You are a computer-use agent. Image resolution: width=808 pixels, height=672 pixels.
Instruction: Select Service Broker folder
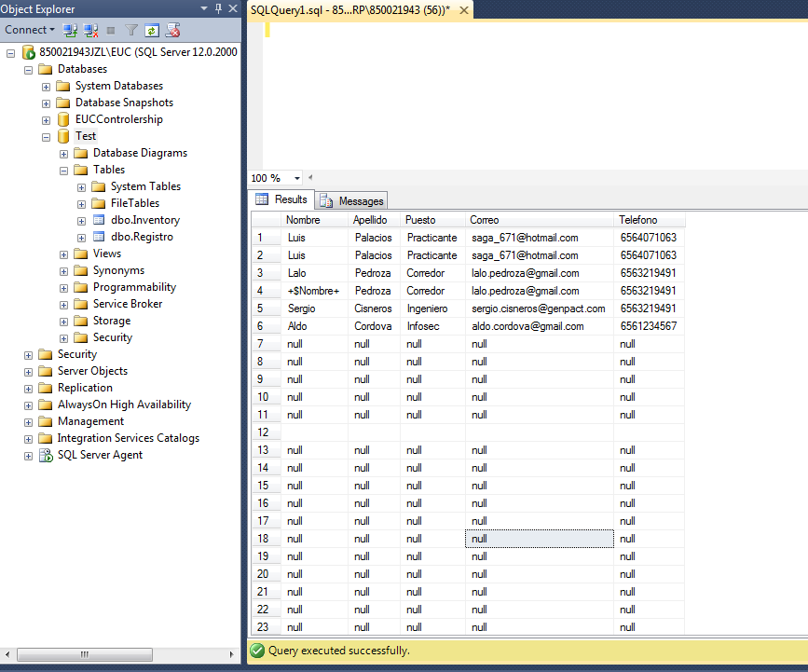[x=128, y=304]
